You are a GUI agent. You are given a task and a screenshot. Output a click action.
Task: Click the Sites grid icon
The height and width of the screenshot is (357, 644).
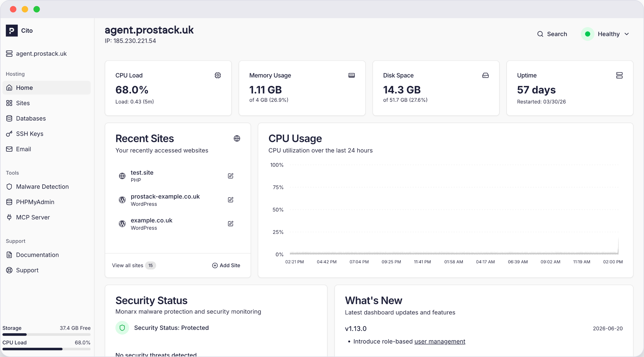tap(9, 103)
